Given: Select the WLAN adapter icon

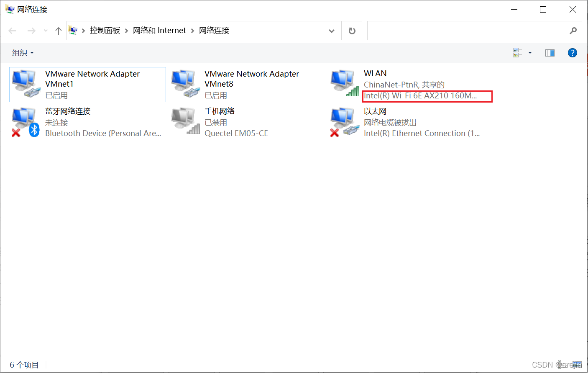Looking at the screenshot, I should (x=345, y=83).
